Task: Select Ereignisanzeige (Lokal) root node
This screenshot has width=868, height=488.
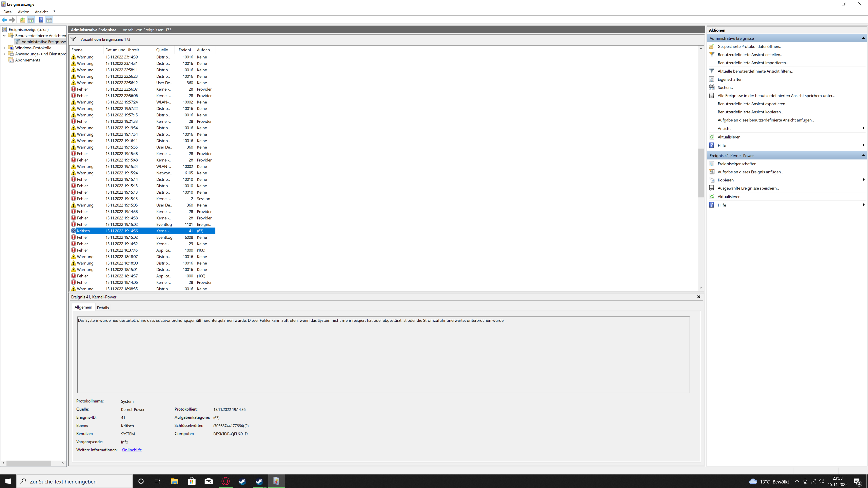Action: click(x=29, y=29)
